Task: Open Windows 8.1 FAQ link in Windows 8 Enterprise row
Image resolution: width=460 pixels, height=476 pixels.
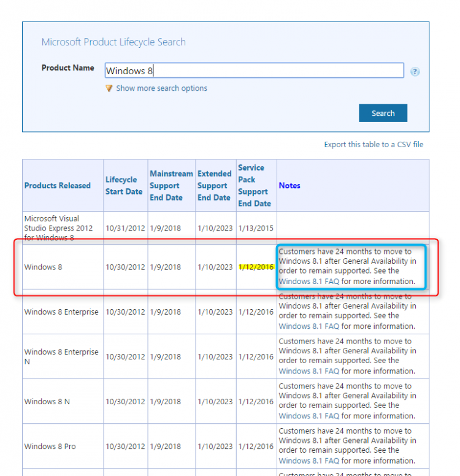Action: tap(309, 326)
